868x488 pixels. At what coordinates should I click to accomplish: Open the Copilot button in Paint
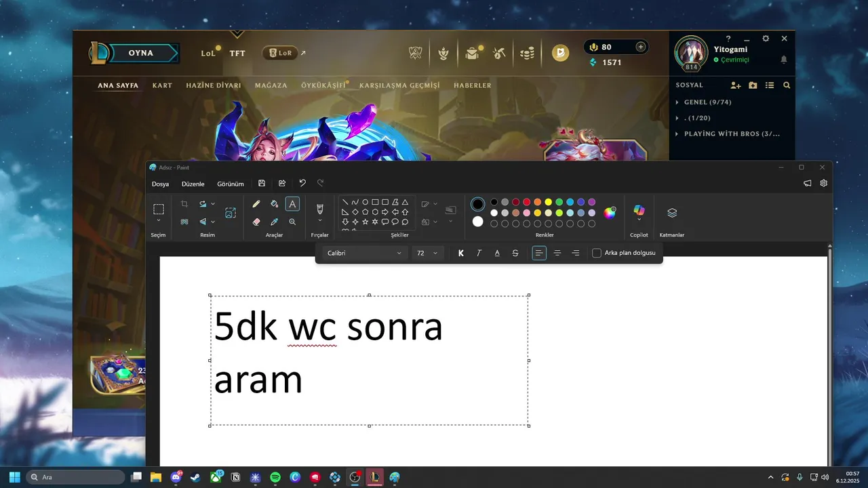(x=639, y=211)
